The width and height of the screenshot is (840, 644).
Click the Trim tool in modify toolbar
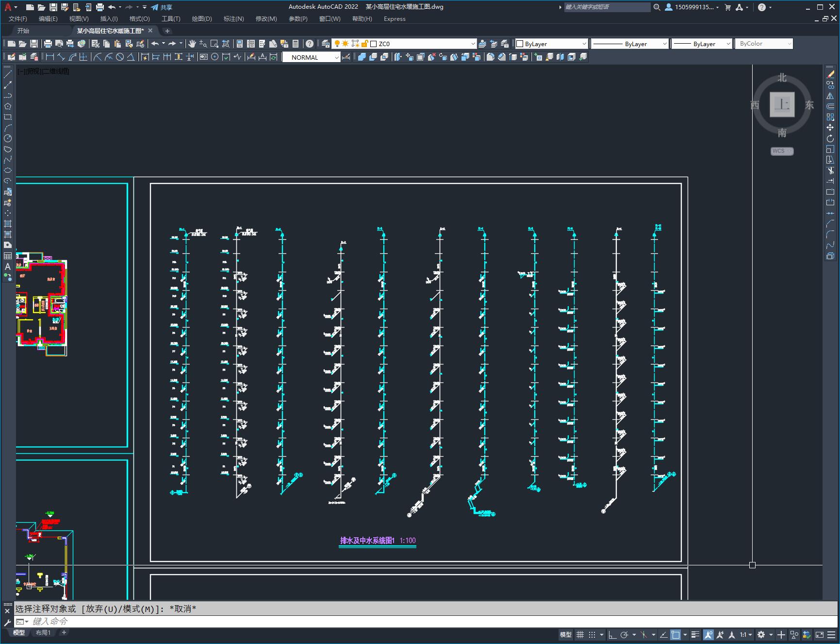[x=830, y=170]
